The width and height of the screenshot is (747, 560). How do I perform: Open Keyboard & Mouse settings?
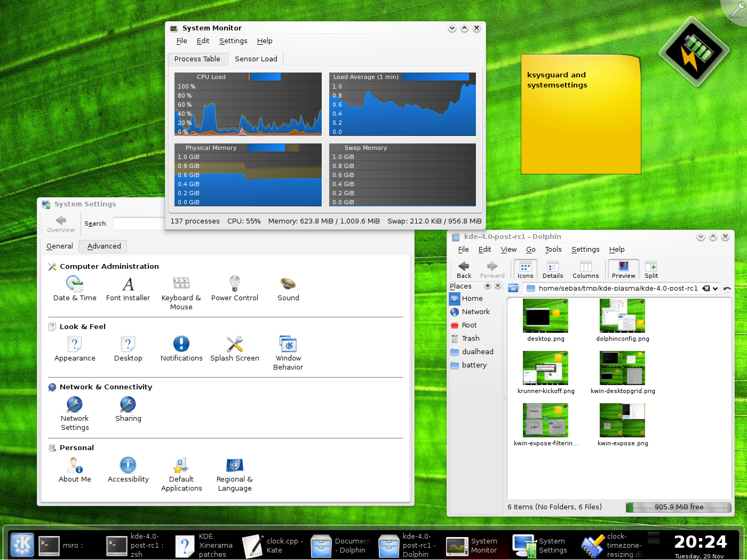tap(181, 293)
